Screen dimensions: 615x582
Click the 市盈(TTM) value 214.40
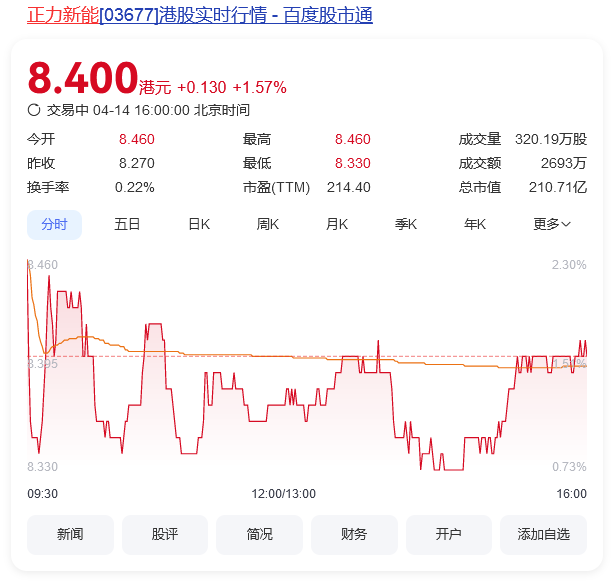pyautogui.click(x=349, y=187)
